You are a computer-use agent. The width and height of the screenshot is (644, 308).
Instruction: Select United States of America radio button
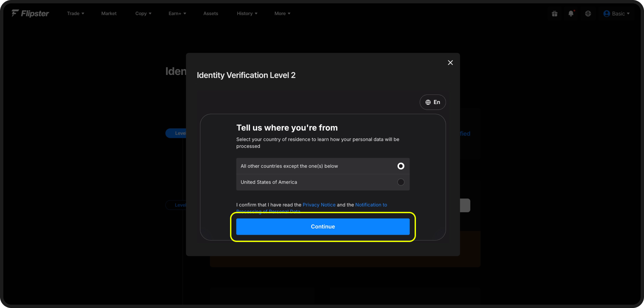click(401, 182)
